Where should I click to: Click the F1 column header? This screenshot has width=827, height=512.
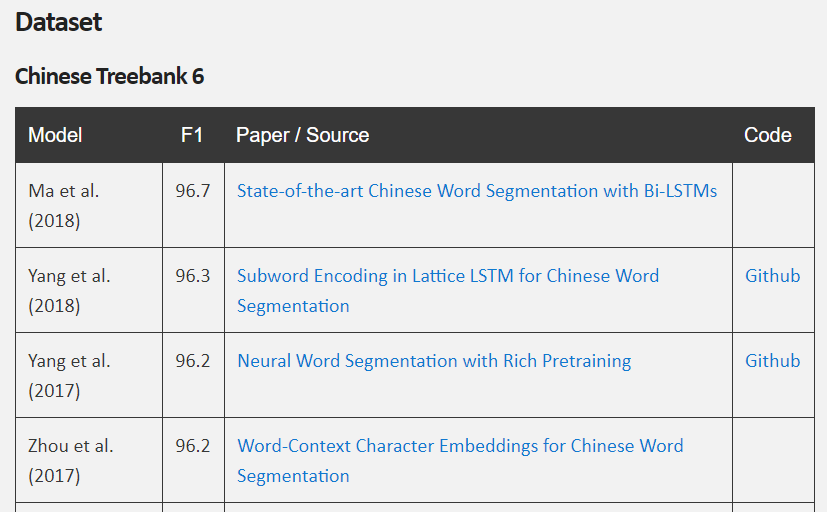coord(192,135)
